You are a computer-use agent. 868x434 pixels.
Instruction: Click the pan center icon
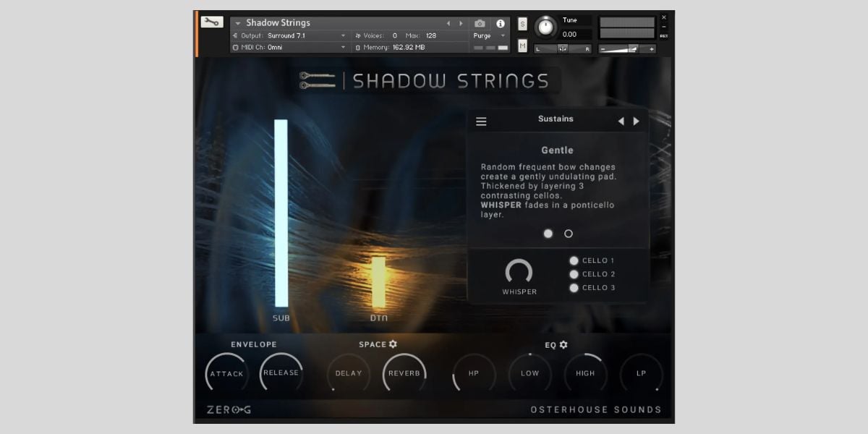[x=563, y=49]
